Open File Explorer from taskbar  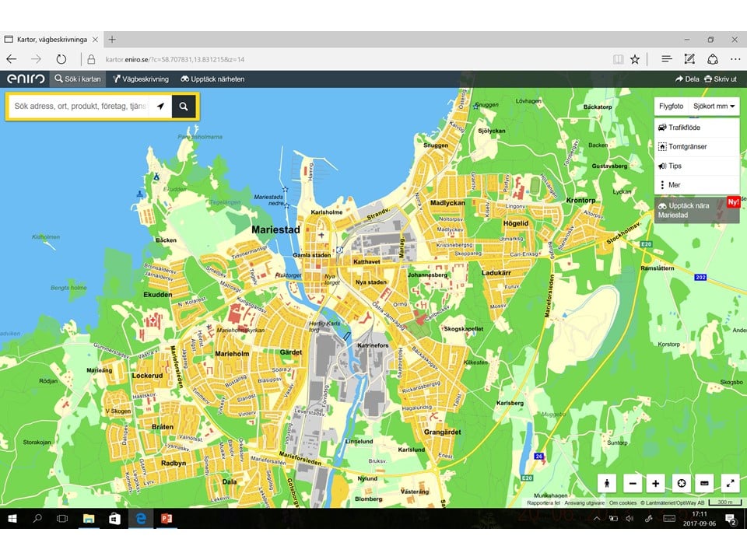[89, 519]
